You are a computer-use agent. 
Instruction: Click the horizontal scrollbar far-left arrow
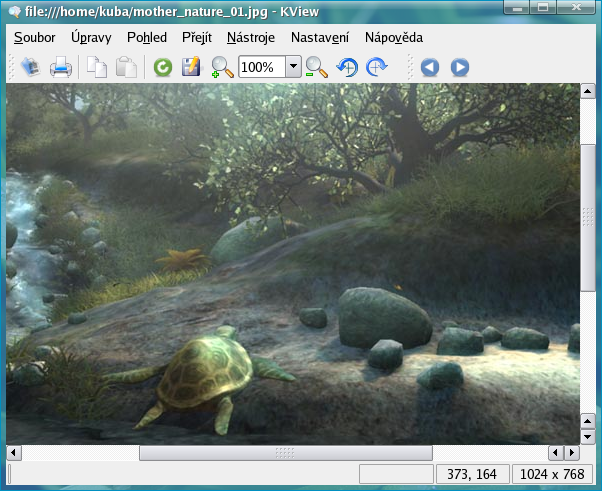13,453
